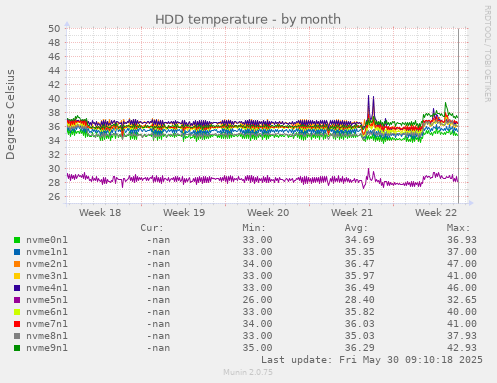Click the 36.93 max value for nvme0n1

click(x=462, y=240)
